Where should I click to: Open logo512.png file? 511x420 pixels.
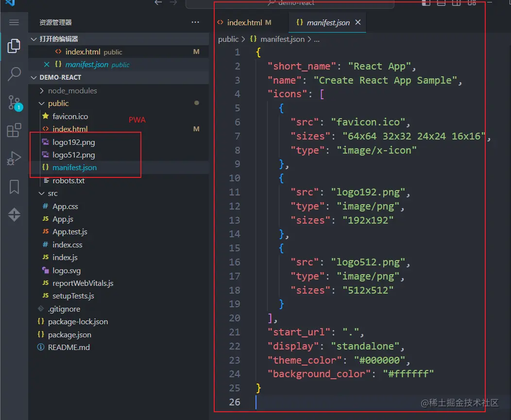pos(119,155)
